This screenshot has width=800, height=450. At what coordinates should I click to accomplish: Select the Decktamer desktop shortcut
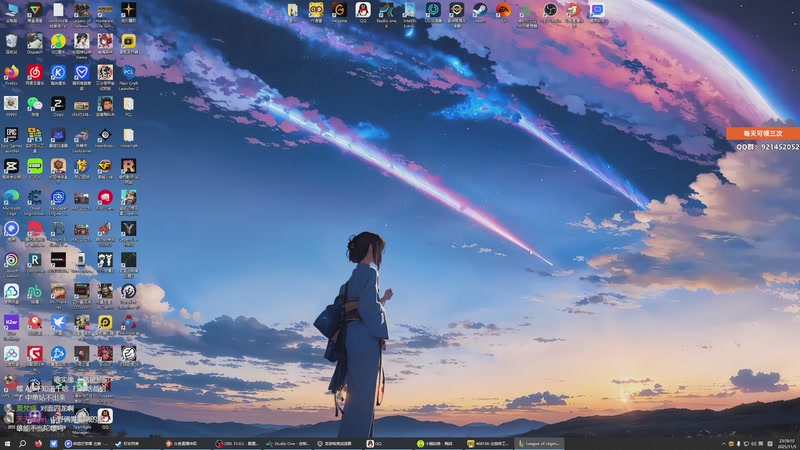point(82,139)
